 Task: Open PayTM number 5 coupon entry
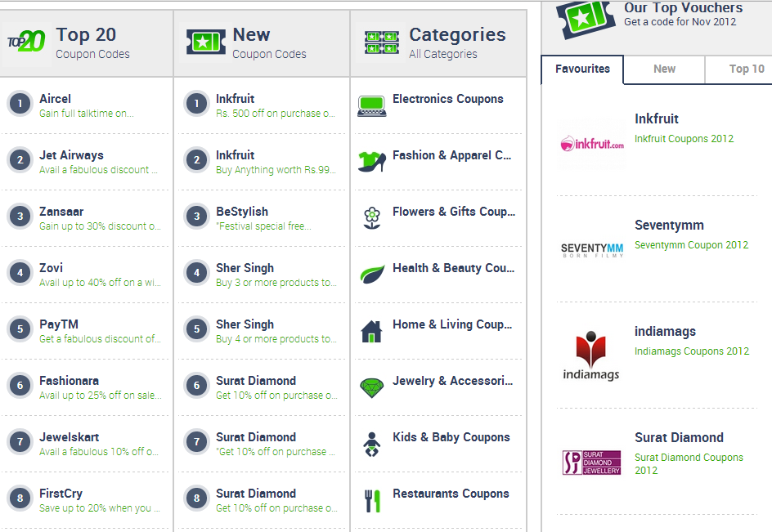[x=85, y=331]
